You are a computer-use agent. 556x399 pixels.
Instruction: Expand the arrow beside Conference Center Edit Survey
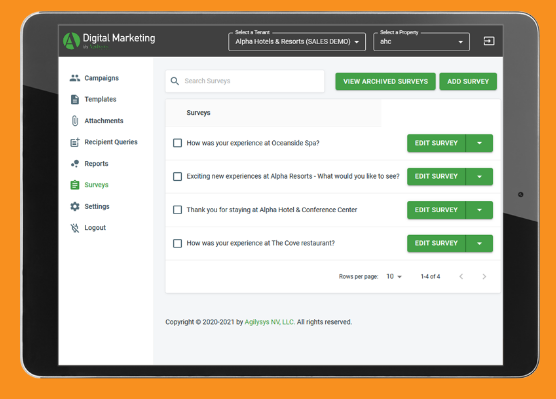[x=479, y=210]
